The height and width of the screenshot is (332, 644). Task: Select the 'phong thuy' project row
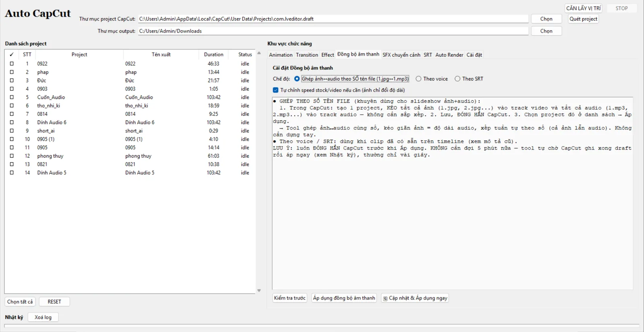coord(130,156)
